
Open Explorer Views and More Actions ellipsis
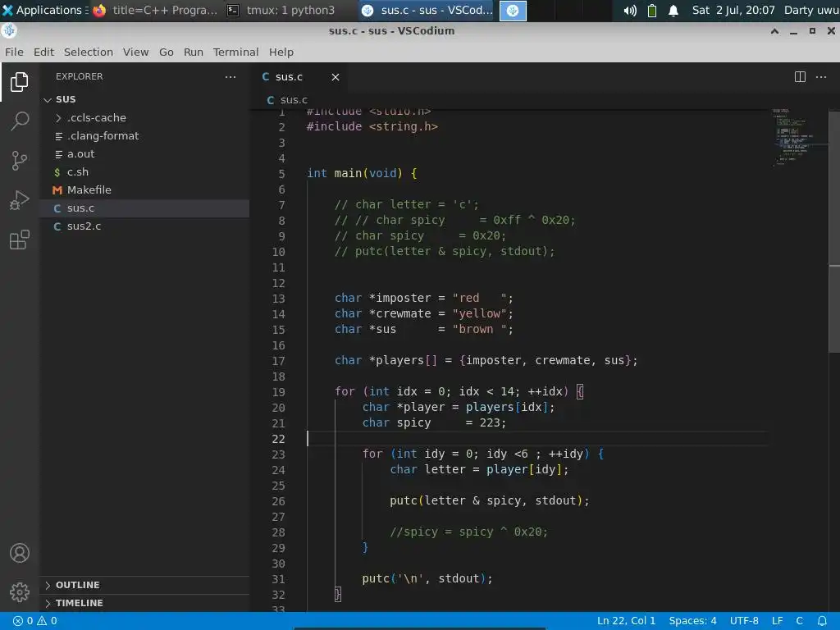click(231, 76)
